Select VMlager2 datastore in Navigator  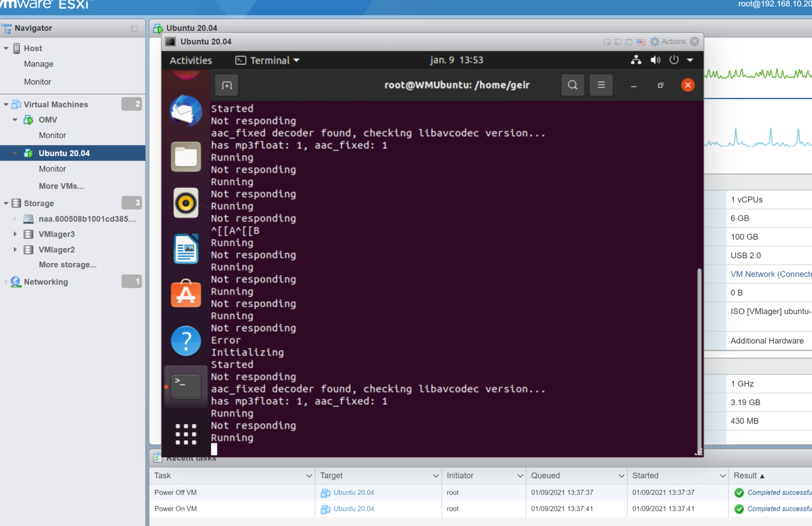(57, 250)
